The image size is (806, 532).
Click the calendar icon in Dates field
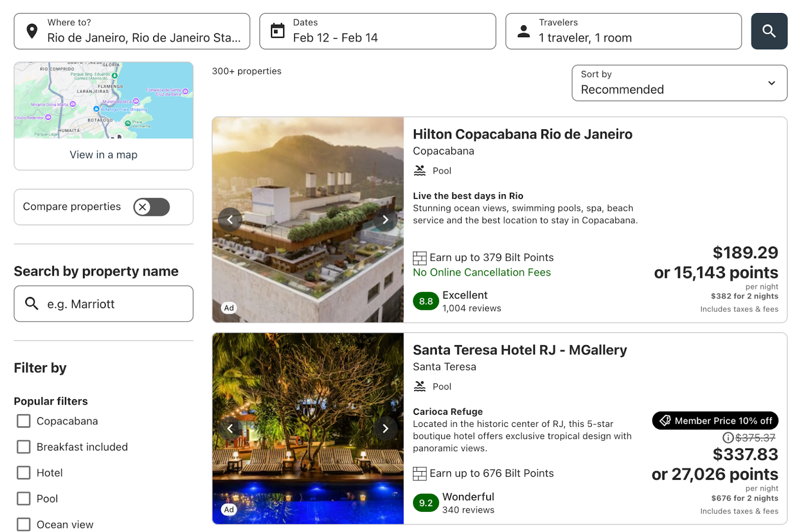278,31
